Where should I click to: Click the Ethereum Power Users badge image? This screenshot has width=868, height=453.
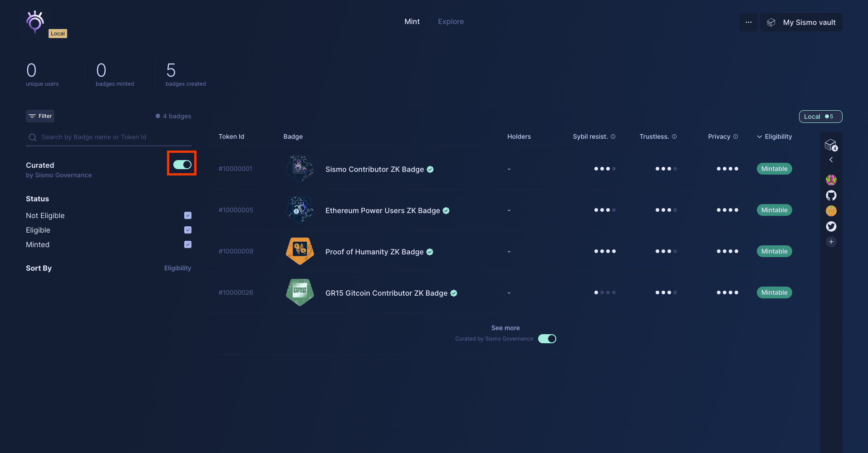point(300,209)
